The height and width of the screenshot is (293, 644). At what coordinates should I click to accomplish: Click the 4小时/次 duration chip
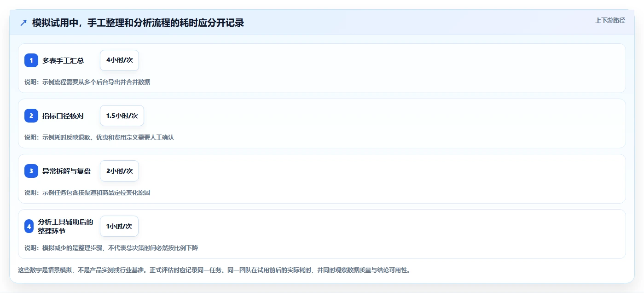pyautogui.click(x=119, y=60)
